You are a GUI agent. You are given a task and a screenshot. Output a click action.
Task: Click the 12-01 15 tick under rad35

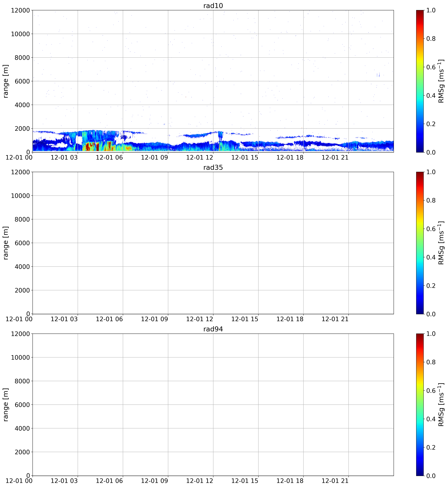tap(245, 319)
